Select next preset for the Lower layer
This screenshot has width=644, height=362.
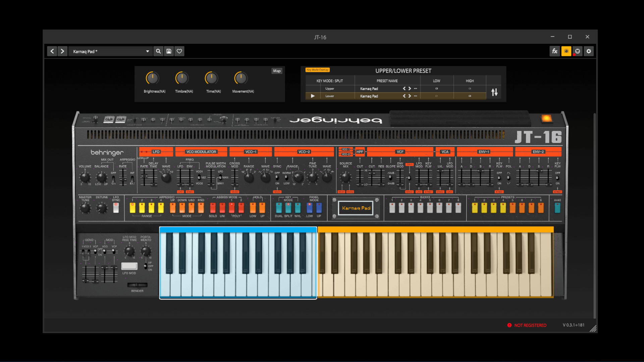click(410, 96)
